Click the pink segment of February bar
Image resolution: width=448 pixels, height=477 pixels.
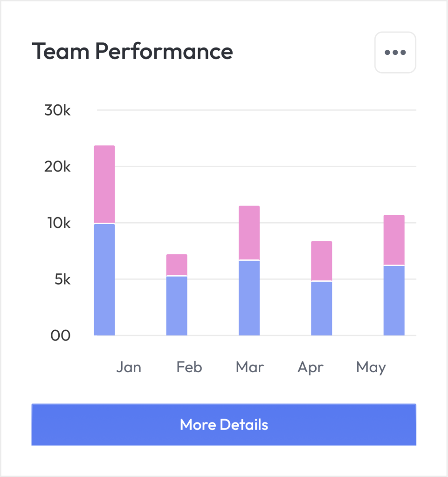(177, 265)
